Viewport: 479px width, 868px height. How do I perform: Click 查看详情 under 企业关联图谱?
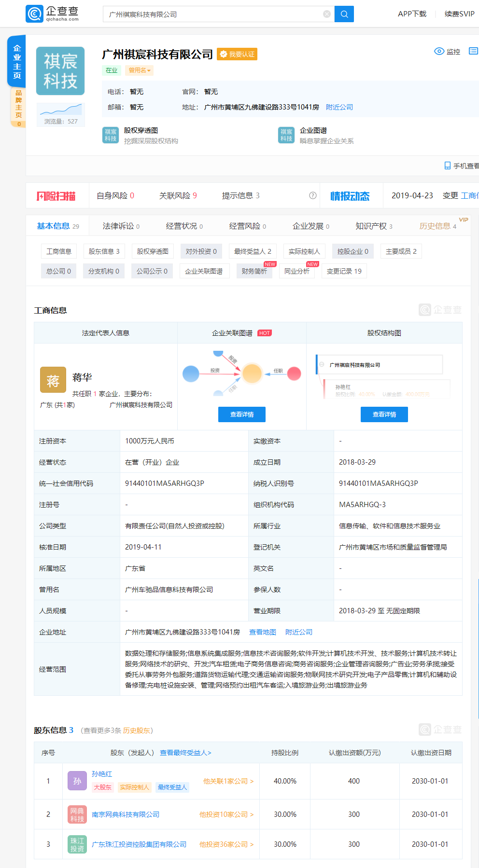point(242,414)
